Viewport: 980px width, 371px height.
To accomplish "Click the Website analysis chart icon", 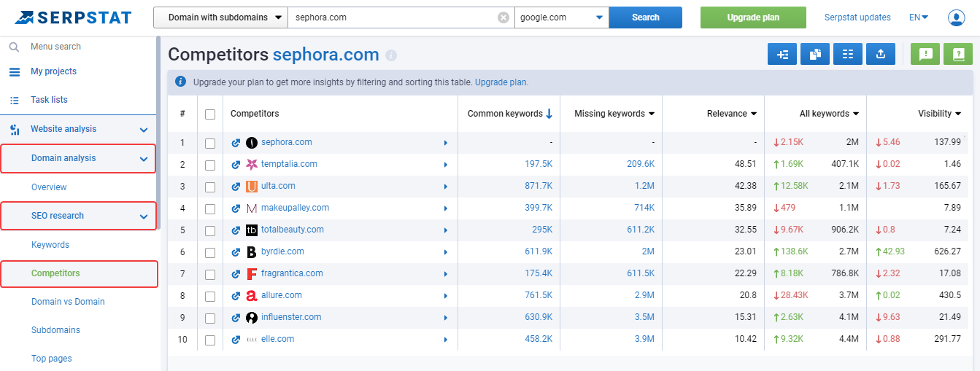I will pyautogui.click(x=14, y=130).
